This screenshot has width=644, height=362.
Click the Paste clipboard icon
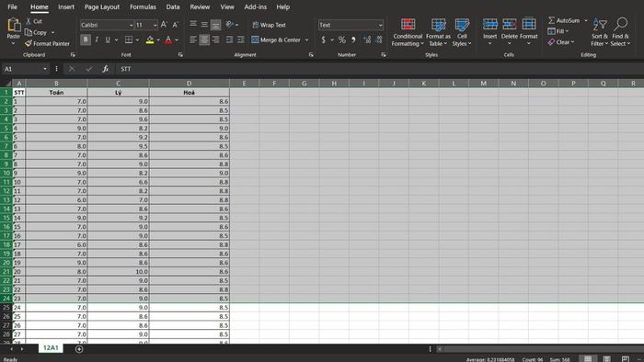14,26
